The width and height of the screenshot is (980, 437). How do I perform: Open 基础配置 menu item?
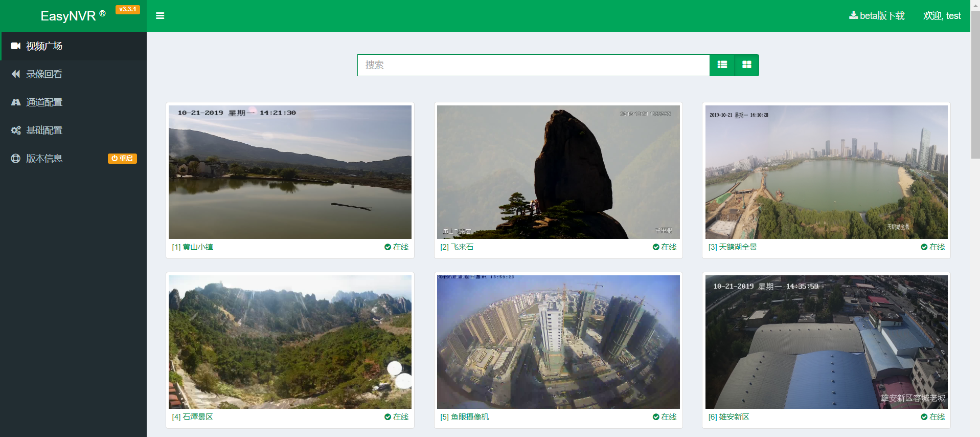coord(74,130)
